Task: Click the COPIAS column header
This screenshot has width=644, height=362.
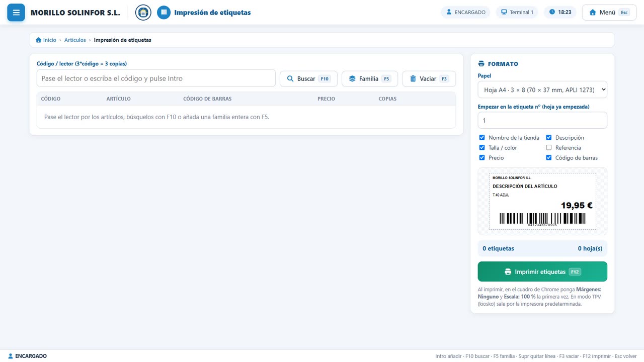Action: pyautogui.click(x=387, y=99)
